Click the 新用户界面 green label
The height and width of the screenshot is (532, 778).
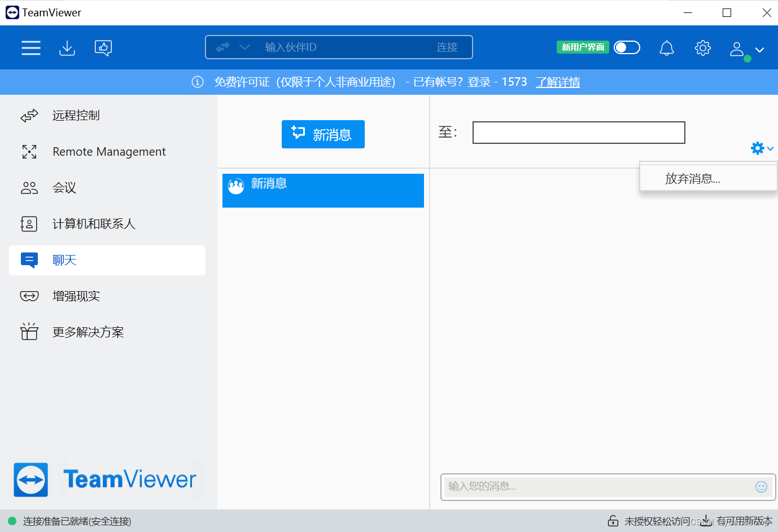click(583, 47)
